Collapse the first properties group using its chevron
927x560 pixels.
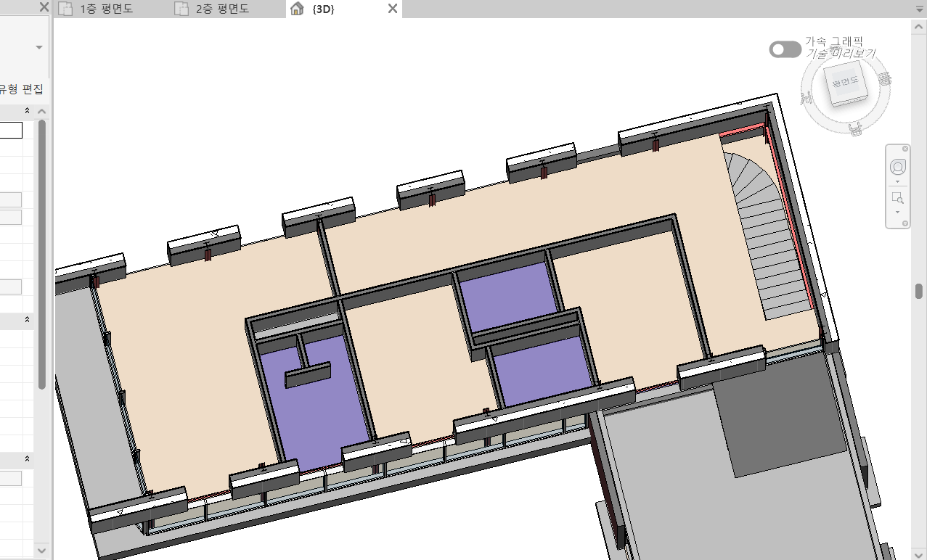click(x=27, y=111)
